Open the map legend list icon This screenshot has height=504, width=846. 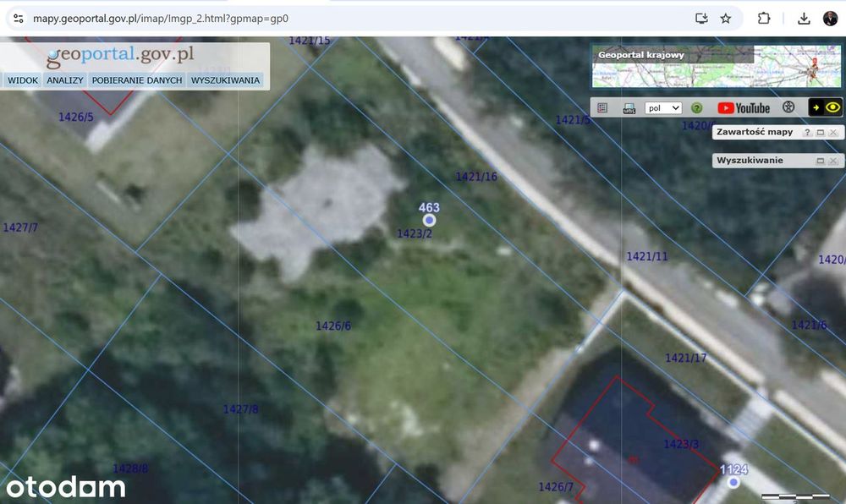tap(602, 107)
